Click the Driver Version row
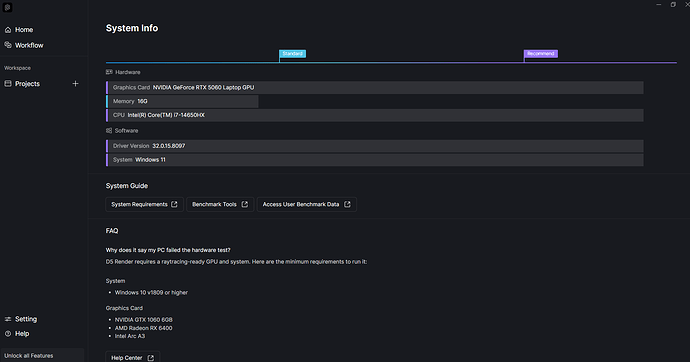The height and width of the screenshot is (362, 690). tap(375, 146)
